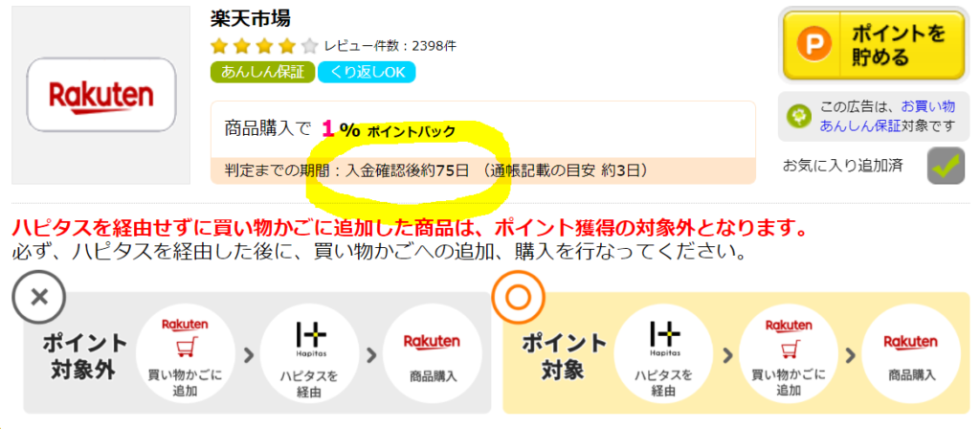Open レビュー件数：2398件 reviews text

pos(390,46)
